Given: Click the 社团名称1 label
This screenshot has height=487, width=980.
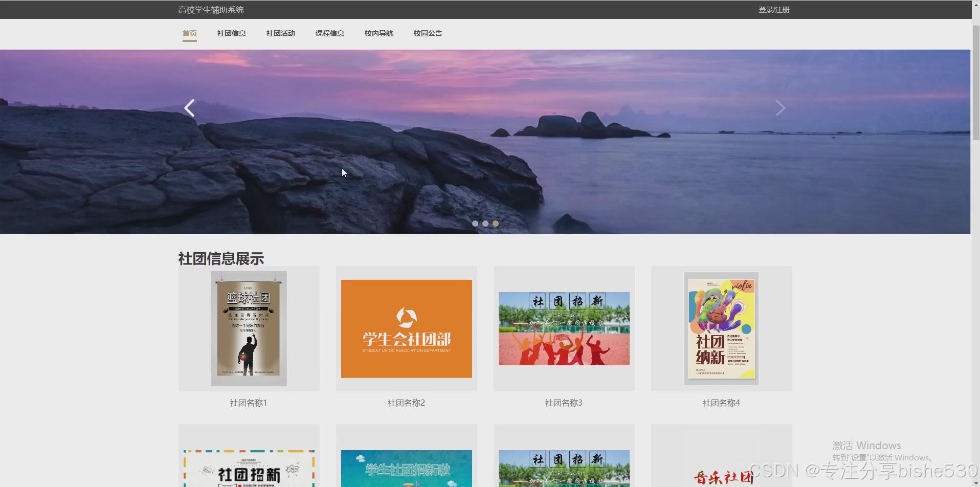Looking at the screenshot, I should point(249,403).
